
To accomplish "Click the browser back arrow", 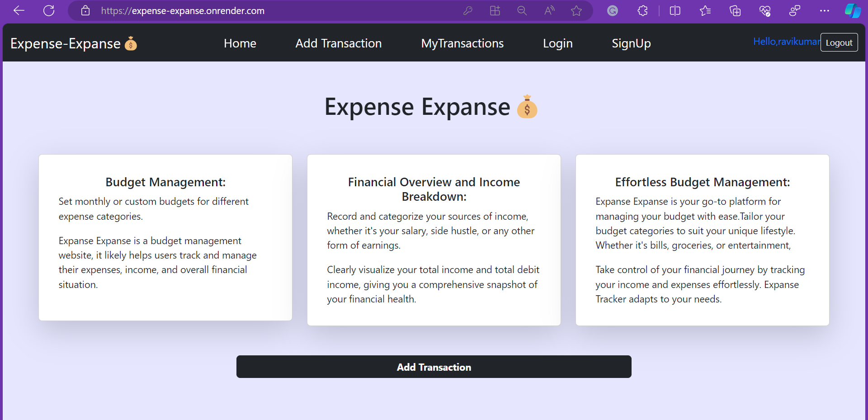I will [x=19, y=10].
